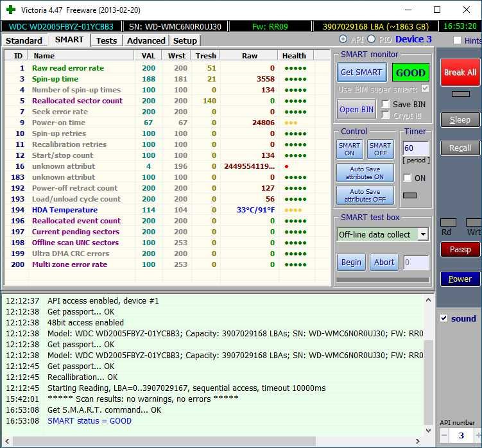This screenshot has width=482, height=448.
Task: Click the Tresh column header
Action: pyautogui.click(x=205, y=56)
